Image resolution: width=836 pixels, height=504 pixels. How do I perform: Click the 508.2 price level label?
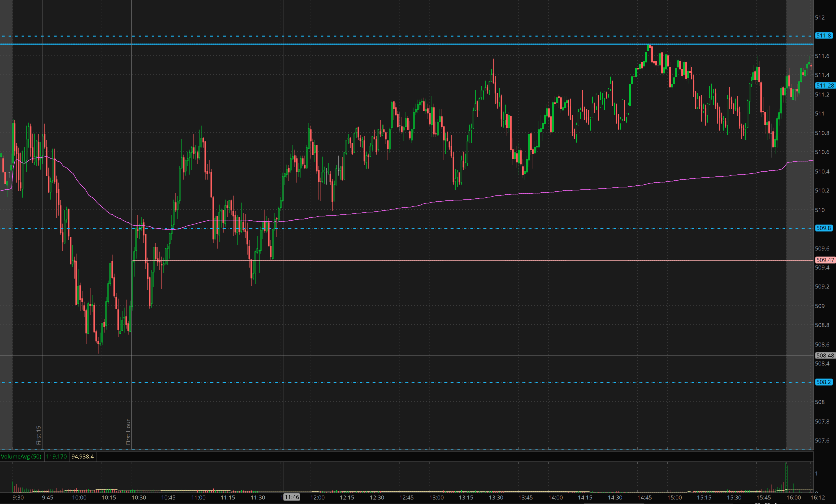click(823, 382)
